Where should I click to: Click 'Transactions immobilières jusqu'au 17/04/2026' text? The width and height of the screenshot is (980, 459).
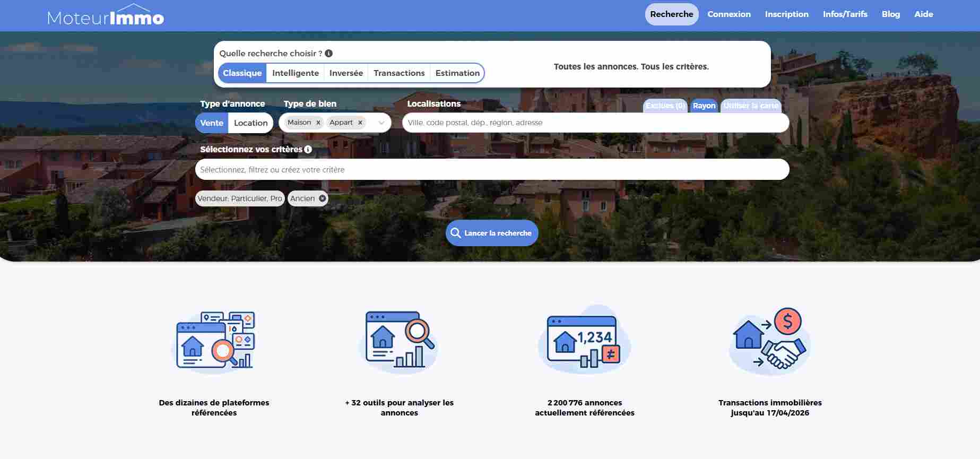(770, 408)
